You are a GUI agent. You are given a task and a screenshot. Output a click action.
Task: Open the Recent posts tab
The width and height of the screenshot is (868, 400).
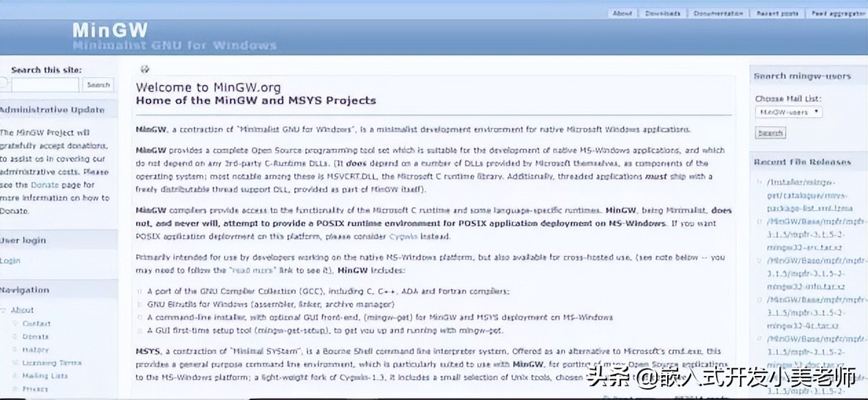pos(777,13)
